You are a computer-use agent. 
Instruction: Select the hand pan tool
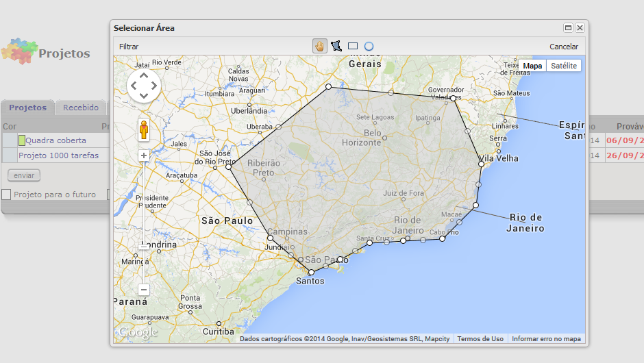point(319,46)
